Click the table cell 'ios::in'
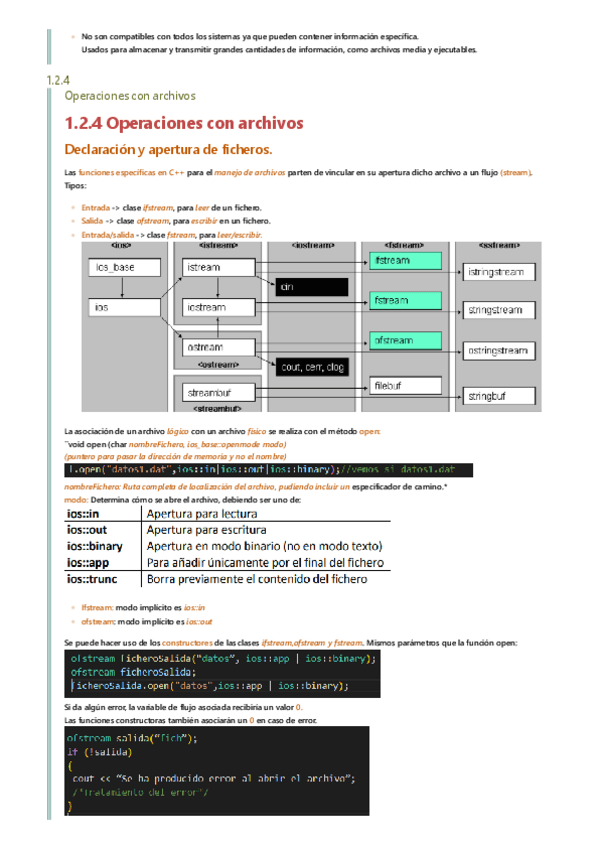This screenshot has width=600, height=848. point(83,514)
